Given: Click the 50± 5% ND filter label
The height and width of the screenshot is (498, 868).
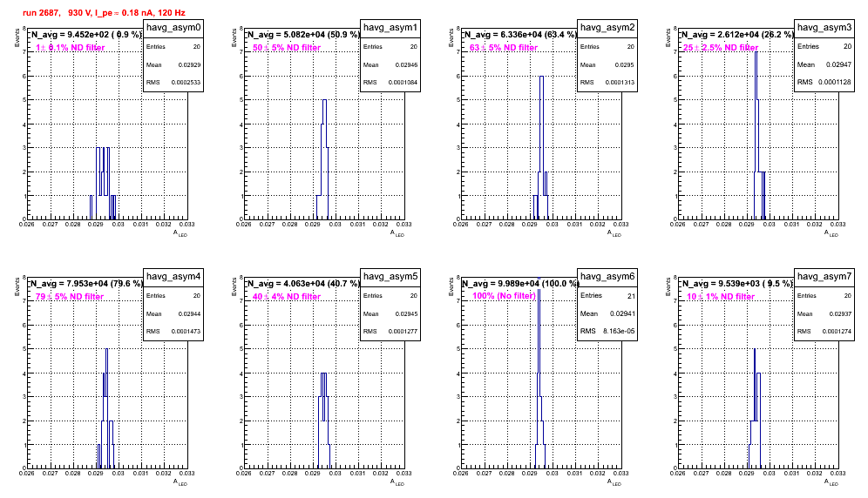Looking at the screenshot, I should click(x=286, y=48).
